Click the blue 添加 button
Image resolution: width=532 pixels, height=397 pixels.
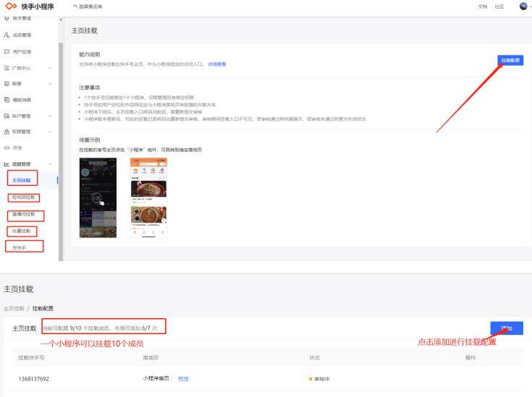click(507, 328)
